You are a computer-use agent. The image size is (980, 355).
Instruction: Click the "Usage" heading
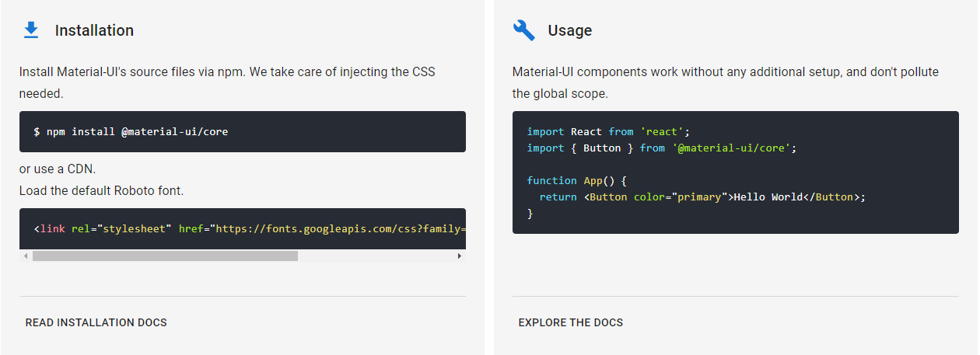(x=570, y=30)
